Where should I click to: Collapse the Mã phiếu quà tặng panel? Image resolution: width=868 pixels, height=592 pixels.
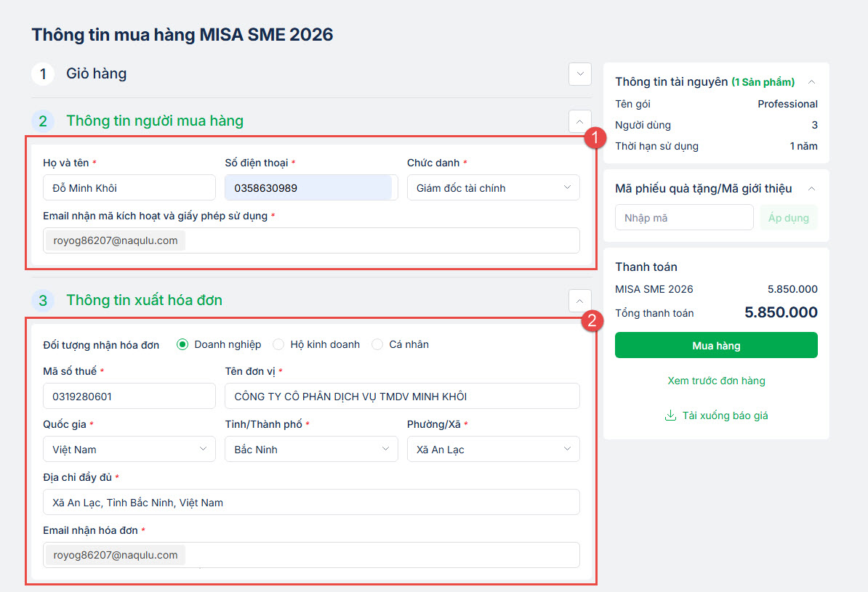point(812,189)
